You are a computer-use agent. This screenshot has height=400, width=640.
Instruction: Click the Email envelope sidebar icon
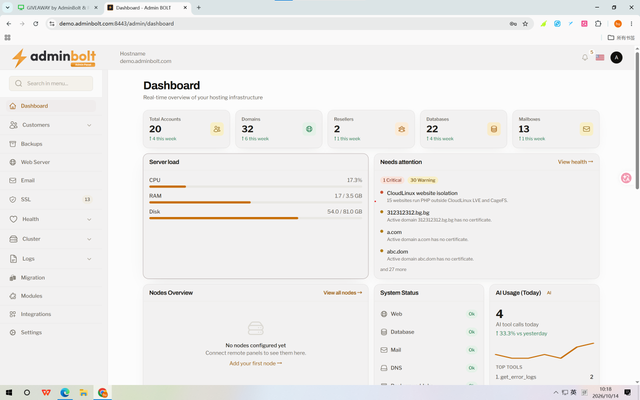(13, 180)
